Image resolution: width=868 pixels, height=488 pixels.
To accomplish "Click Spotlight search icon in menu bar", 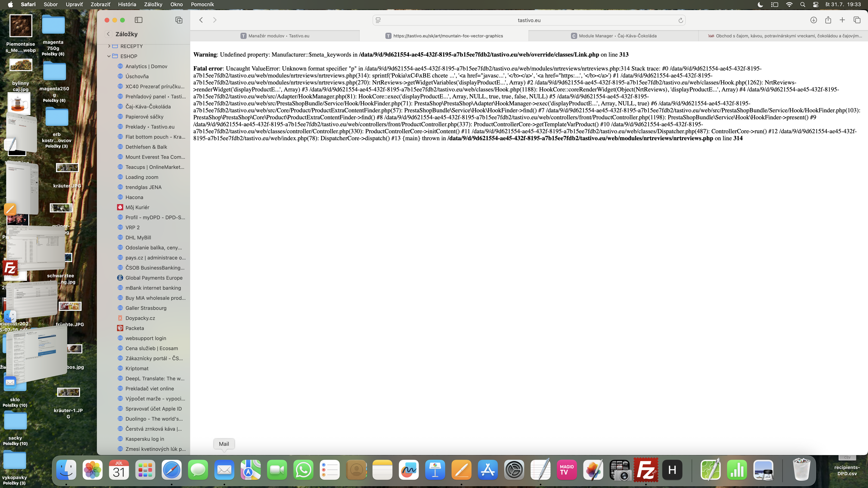I will tap(803, 4).
